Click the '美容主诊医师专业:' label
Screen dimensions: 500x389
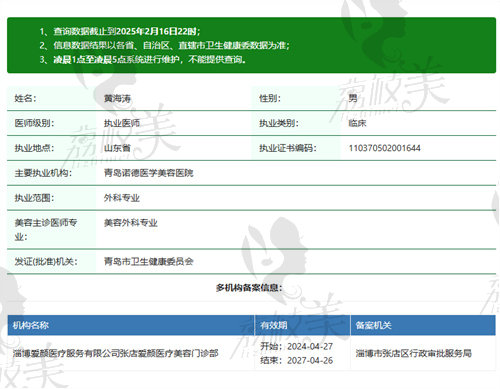coord(46,230)
